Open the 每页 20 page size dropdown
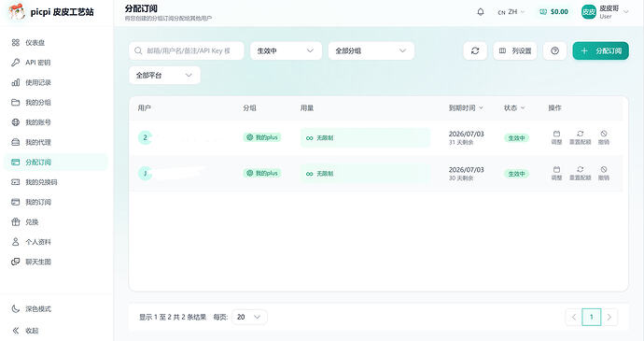Screen dimensions: 644x341 249,317
